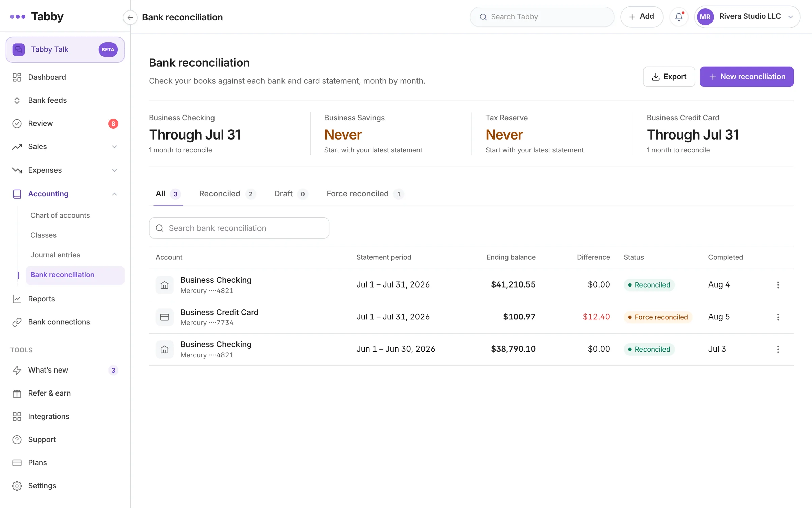
Task: Click the Completed column header
Action: pyautogui.click(x=725, y=257)
